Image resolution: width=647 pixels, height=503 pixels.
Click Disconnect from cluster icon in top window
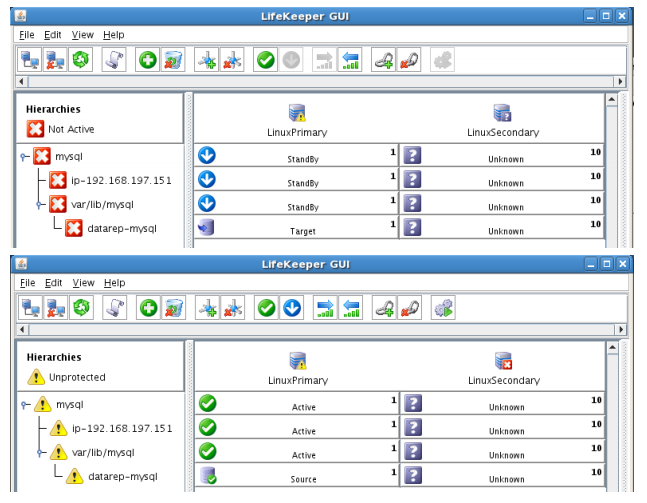coord(55,60)
